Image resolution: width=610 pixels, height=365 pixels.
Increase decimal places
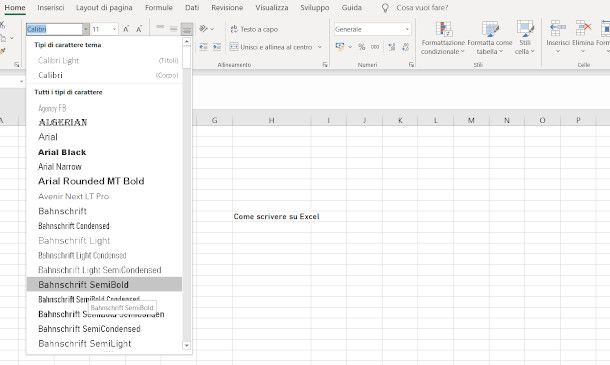point(391,47)
